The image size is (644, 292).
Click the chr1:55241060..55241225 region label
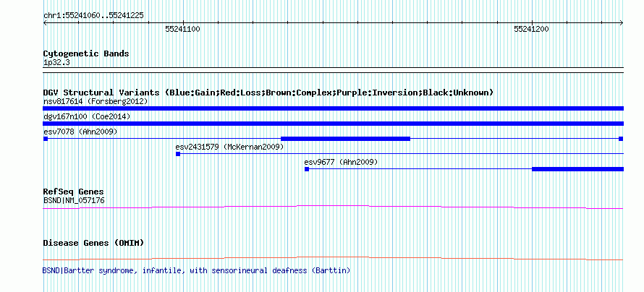pos(93,16)
